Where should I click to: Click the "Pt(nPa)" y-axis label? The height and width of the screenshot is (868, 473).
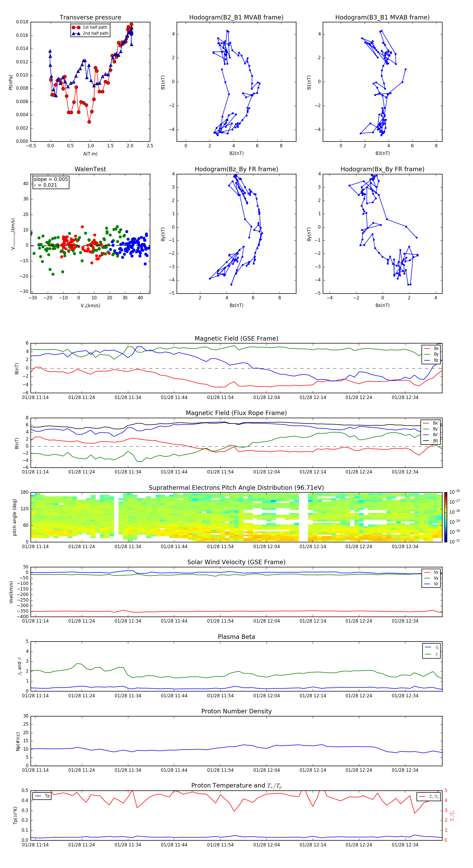[x=11, y=82]
